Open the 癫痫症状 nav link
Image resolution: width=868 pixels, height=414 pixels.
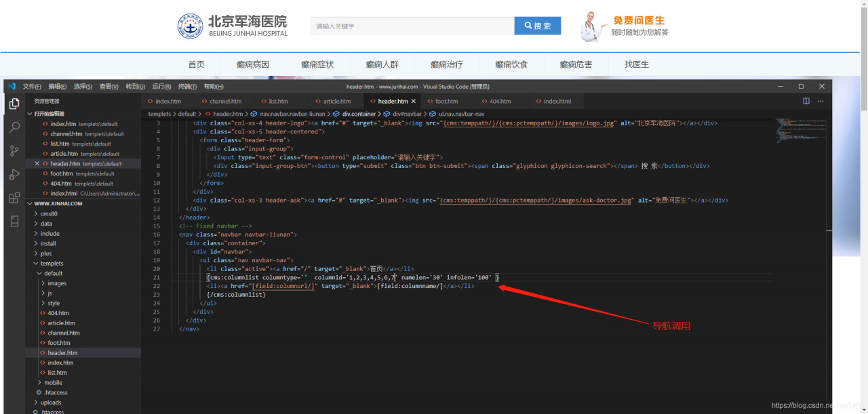tap(317, 64)
